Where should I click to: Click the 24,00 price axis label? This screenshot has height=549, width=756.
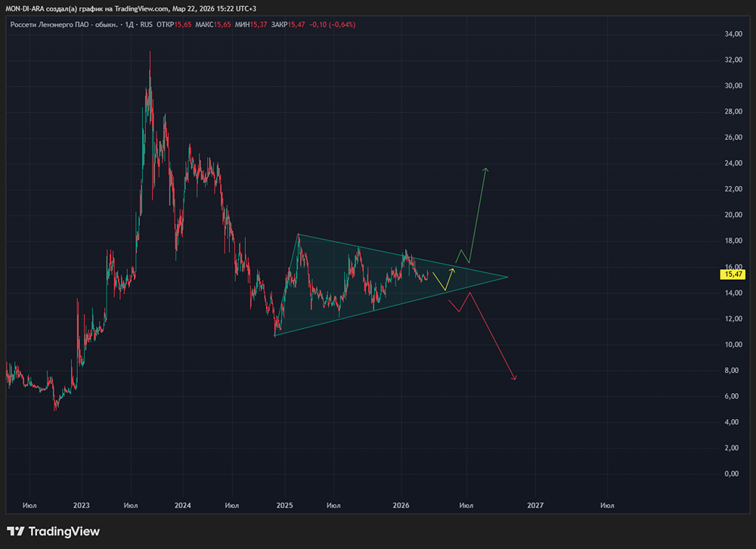coord(733,163)
